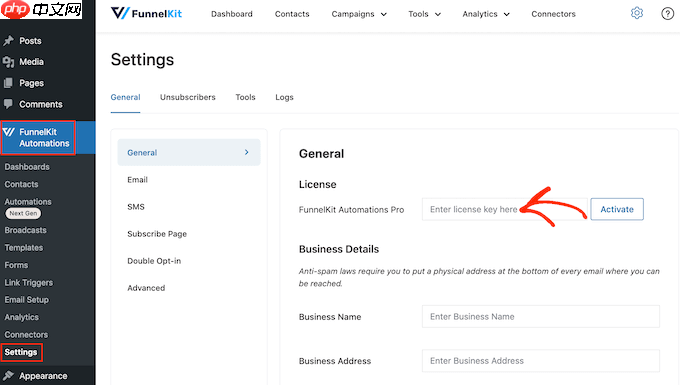Open Connectors in the top navigation
Screen dimensions: 680x385
point(553,14)
